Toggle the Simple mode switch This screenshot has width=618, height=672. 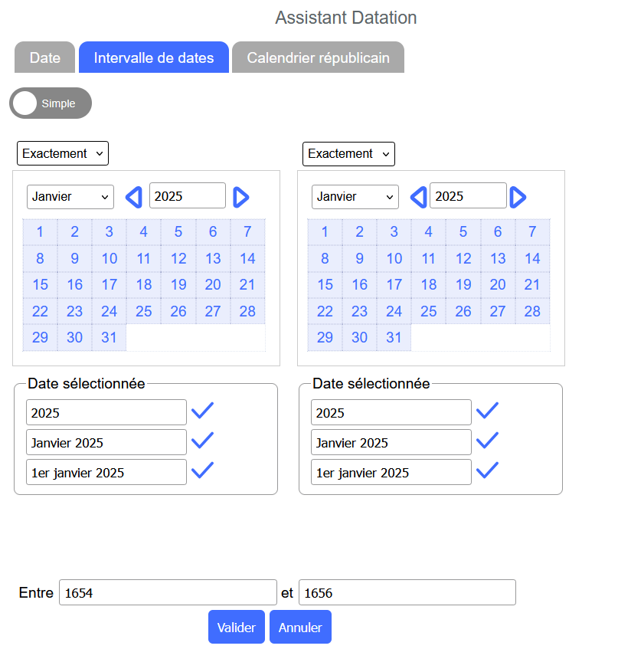click(51, 103)
